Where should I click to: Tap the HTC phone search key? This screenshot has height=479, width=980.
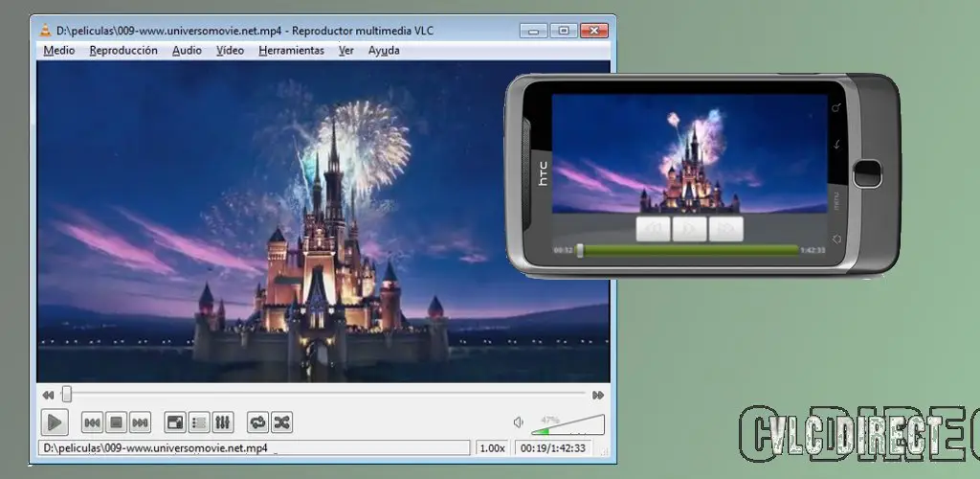coord(836,107)
